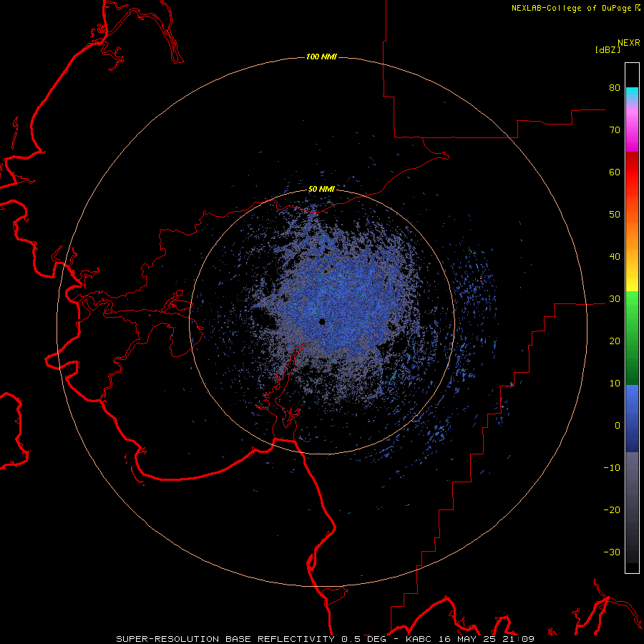Click the "NEXR" label above color scale

[629, 43]
